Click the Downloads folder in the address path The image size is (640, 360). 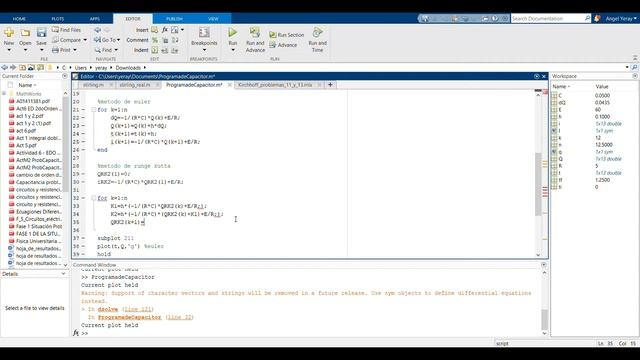tap(128, 68)
